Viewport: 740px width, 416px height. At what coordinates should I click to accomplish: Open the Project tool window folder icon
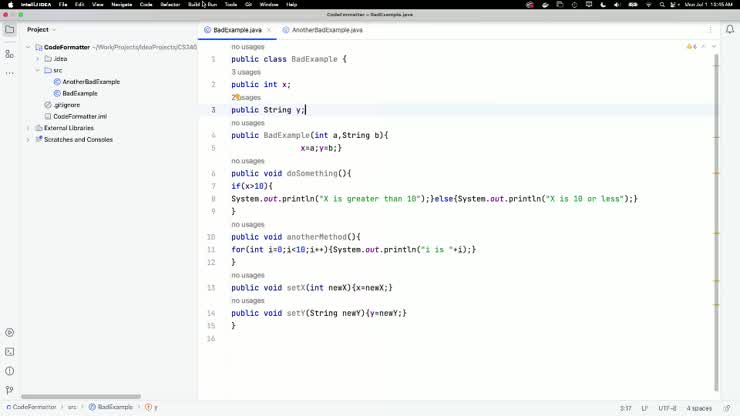click(9, 30)
